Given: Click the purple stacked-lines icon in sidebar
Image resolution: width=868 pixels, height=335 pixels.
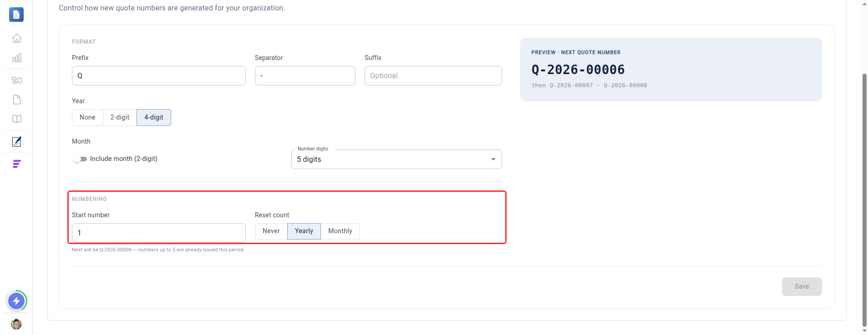Looking at the screenshot, I should [x=17, y=164].
